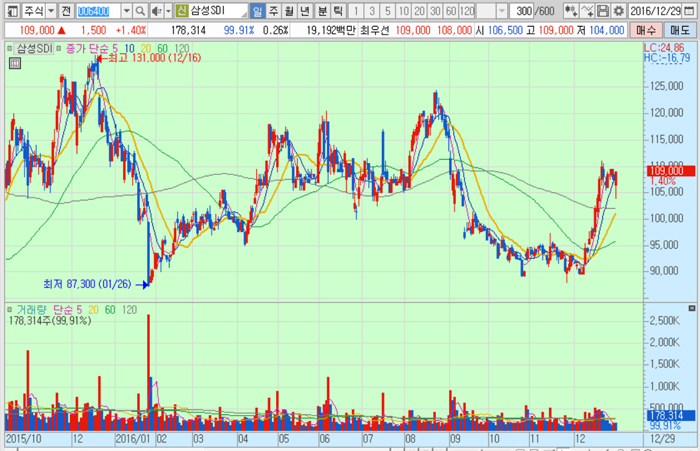Open the calendar date picker icon

coord(691,11)
